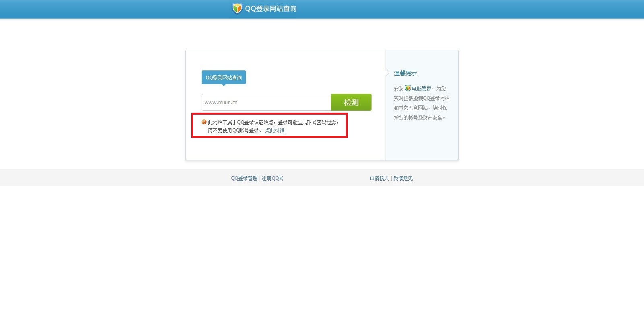Open the 电脑管家 link
Viewport: 644px width, 311px height.
click(x=421, y=89)
